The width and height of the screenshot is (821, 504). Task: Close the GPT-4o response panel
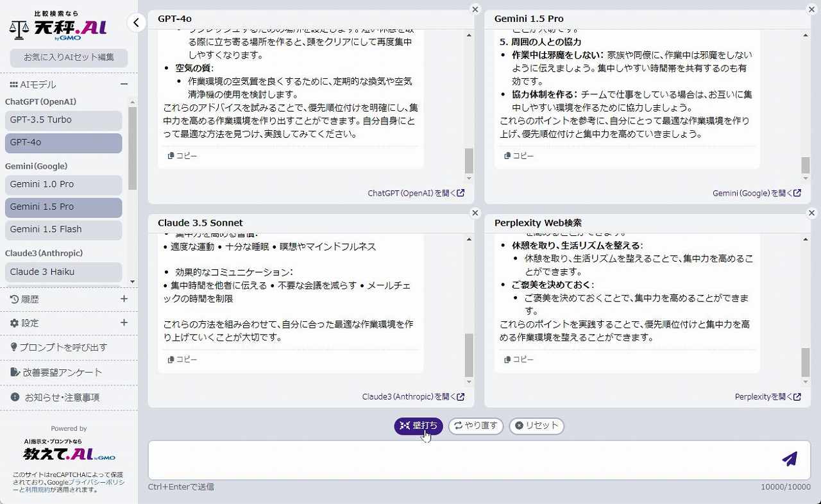click(475, 9)
